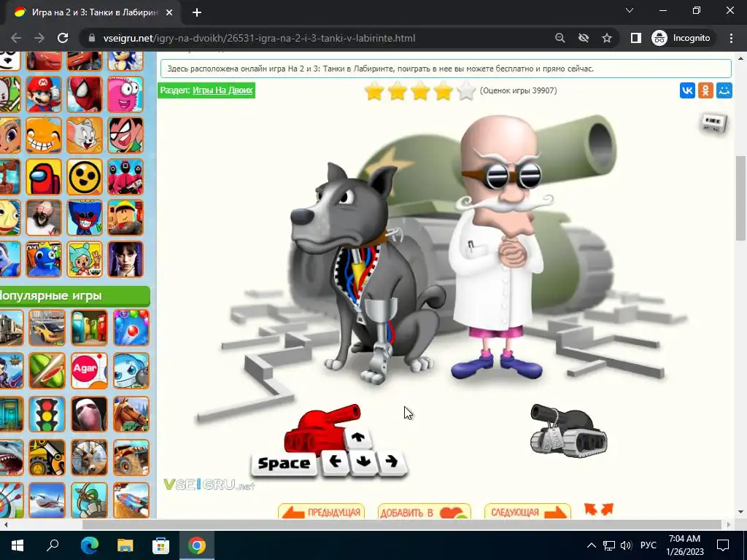Click the vertical page scrollbar thumb
This screenshot has width=747, height=560.
740,198
